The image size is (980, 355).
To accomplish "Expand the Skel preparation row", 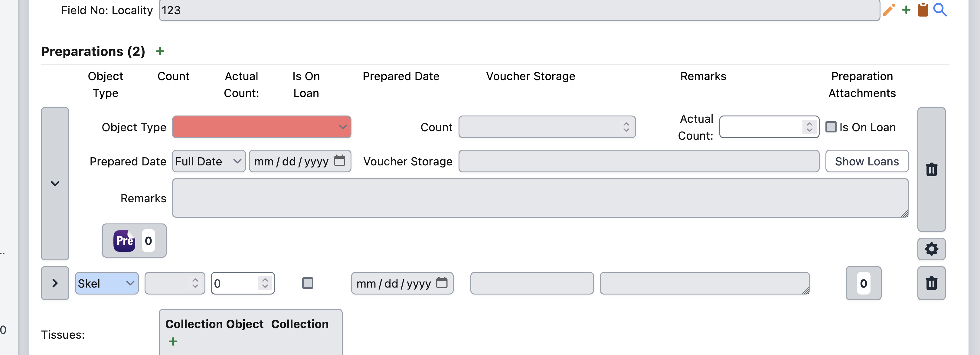I will 55,283.
